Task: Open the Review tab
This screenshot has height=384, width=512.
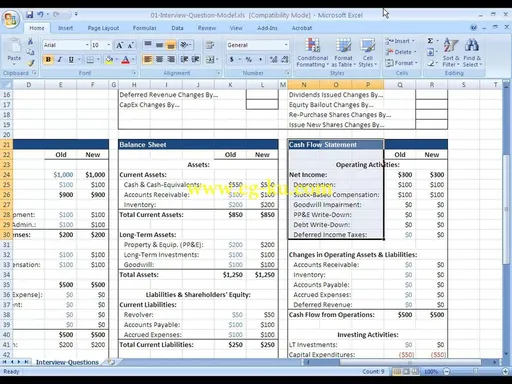Action: tap(207, 28)
